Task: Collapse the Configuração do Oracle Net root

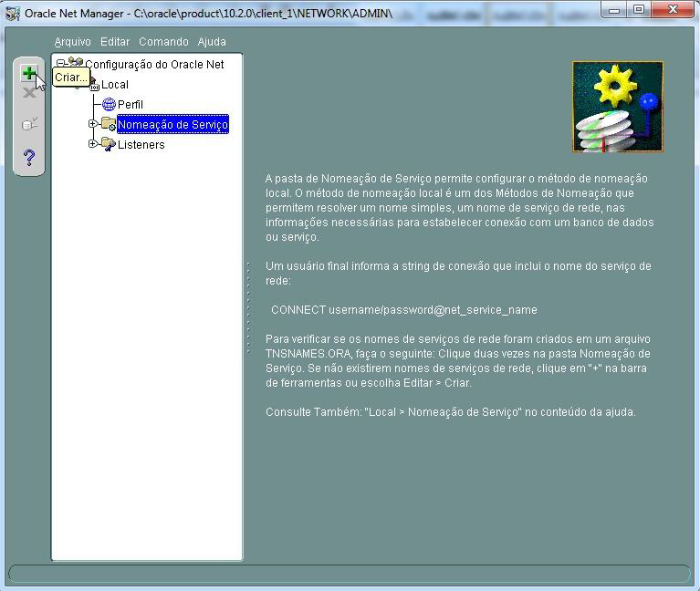Action: click(61, 63)
